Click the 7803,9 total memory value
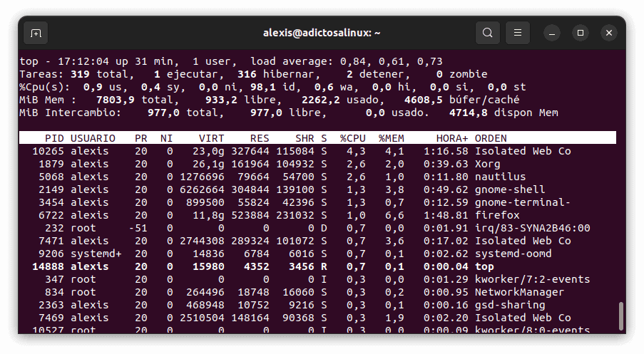 [116, 100]
